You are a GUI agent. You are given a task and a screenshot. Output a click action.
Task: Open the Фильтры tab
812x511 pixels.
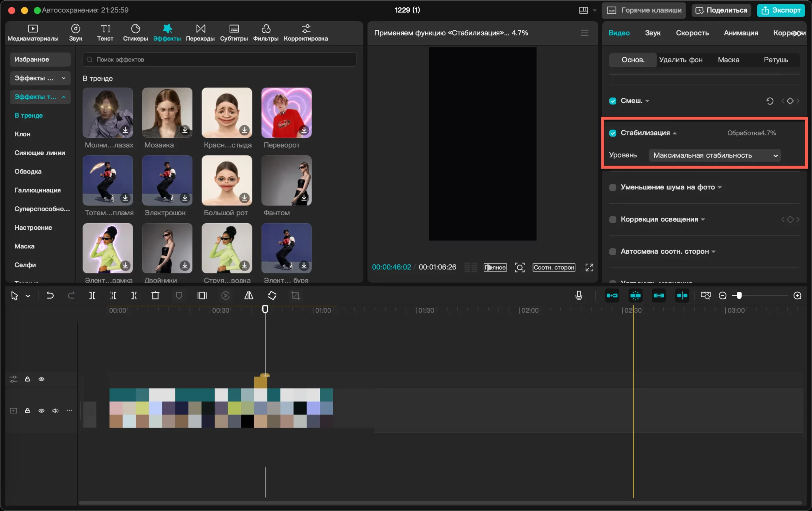tap(266, 33)
